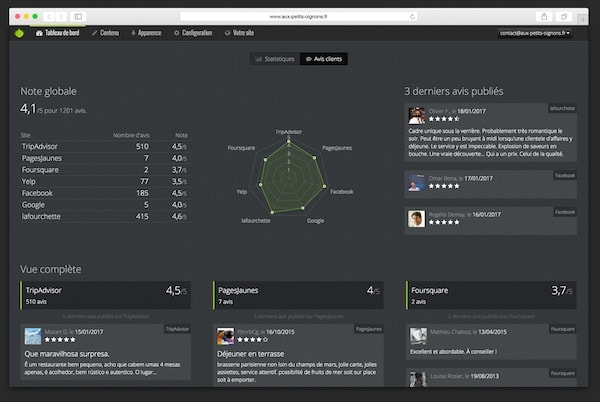Reload the page with refresh icon
This screenshot has width=600, height=402.
(412, 16)
